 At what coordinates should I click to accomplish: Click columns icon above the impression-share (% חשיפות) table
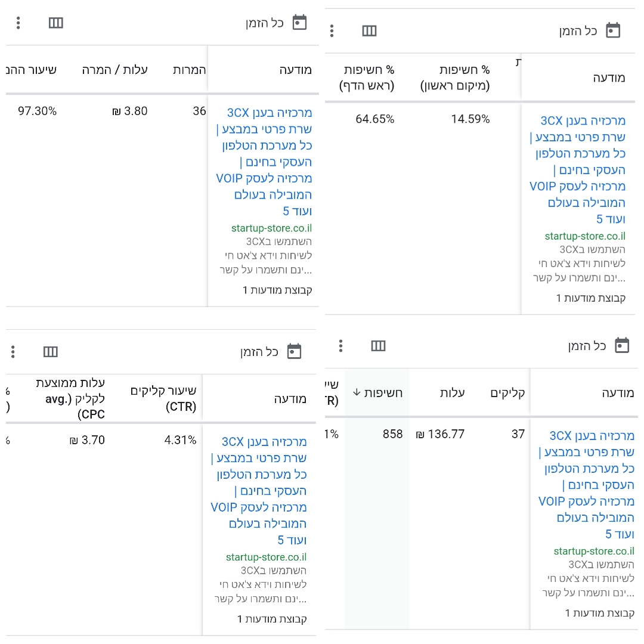[x=370, y=30]
